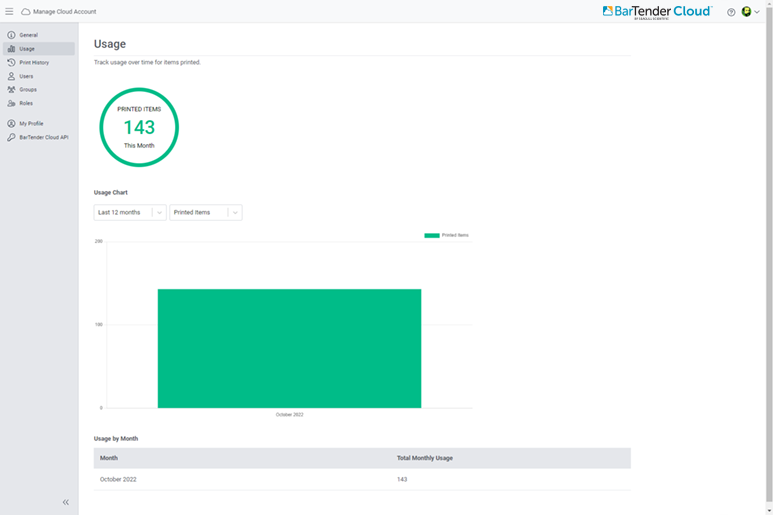This screenshot has height=515, width=773.
Task: Click the BarTender Cloud API key icon
Action: point(11,137)
